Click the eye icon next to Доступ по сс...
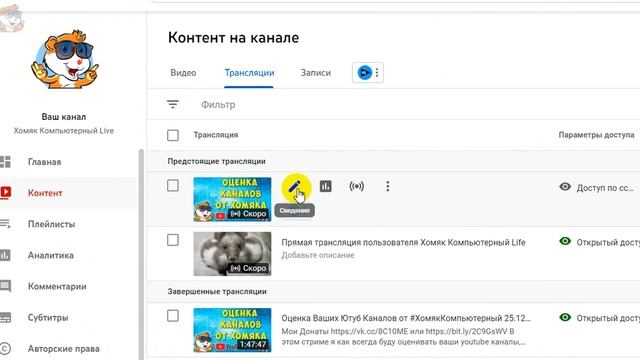The width and height of the screenshot is (640, 360). click(565, 187)
